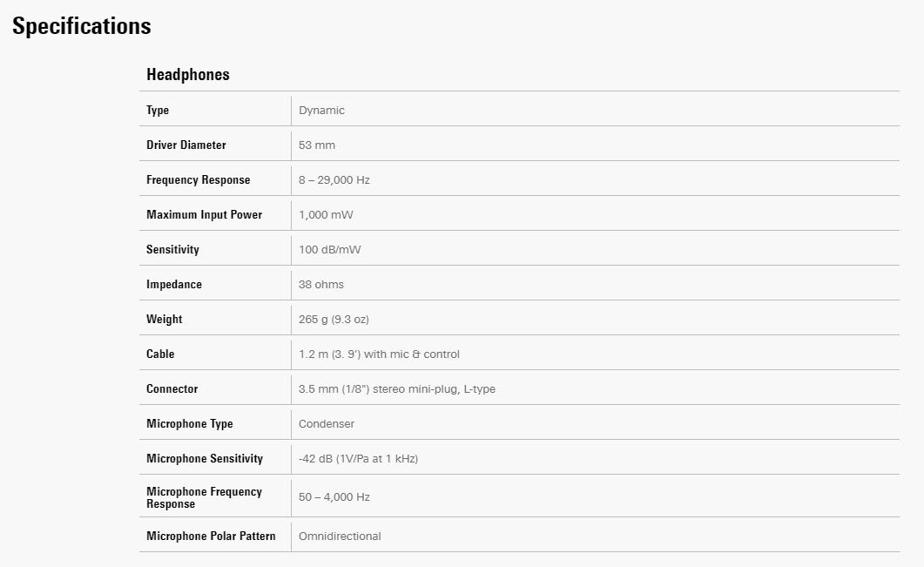Select the Cable row label

(160, 354)
